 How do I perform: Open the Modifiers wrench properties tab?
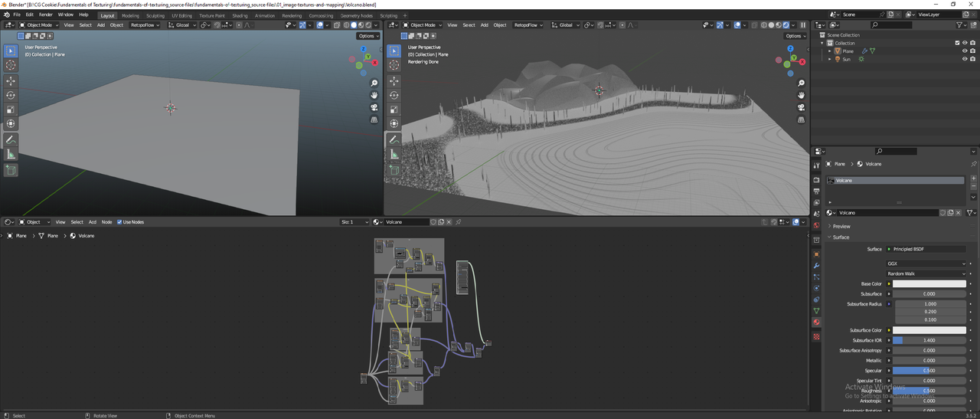click(x=816, y=265)
